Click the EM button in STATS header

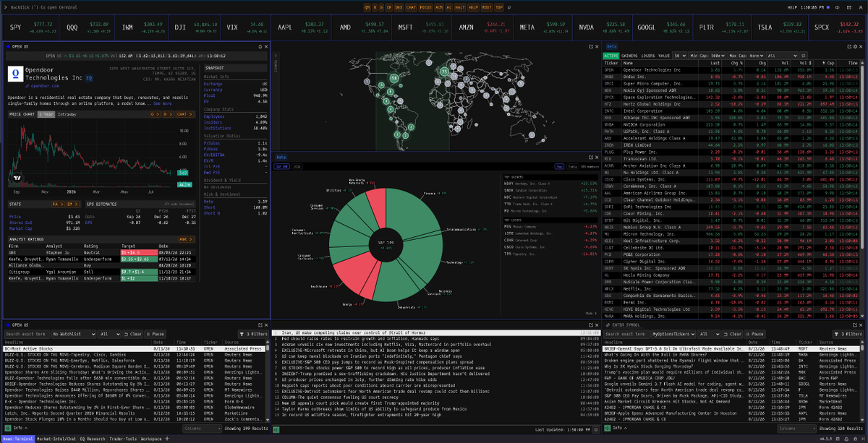(73, 205)
